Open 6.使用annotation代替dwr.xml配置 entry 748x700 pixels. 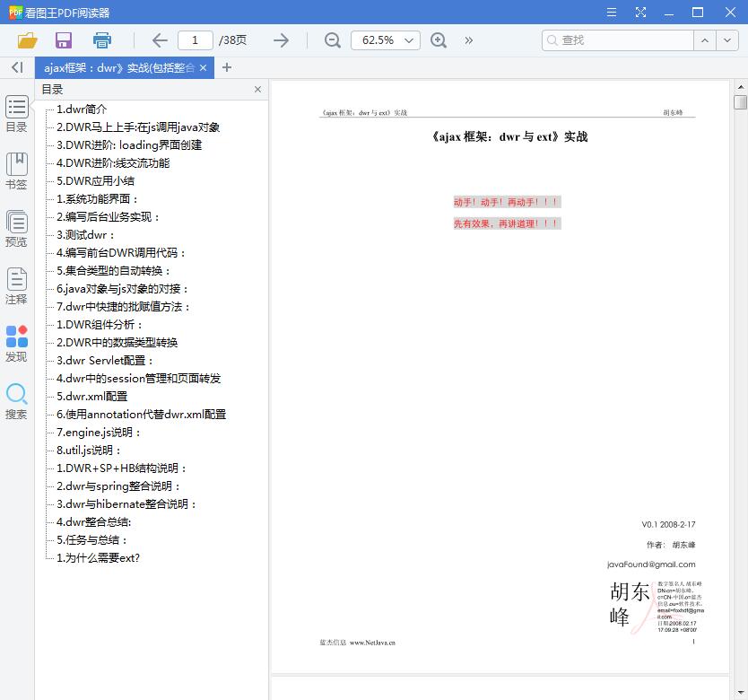pyautogui.click(x=141, y=415)
